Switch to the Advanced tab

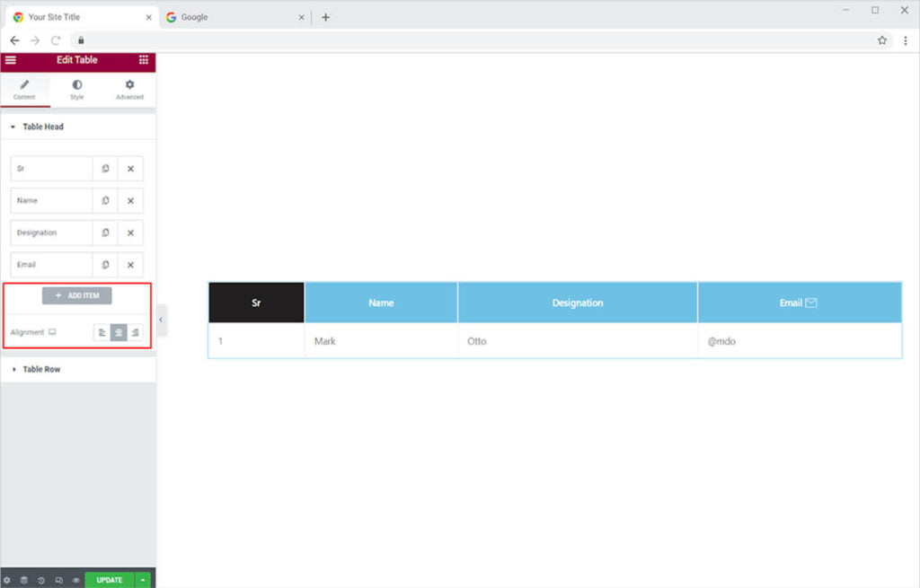click(x=129, y=90)
